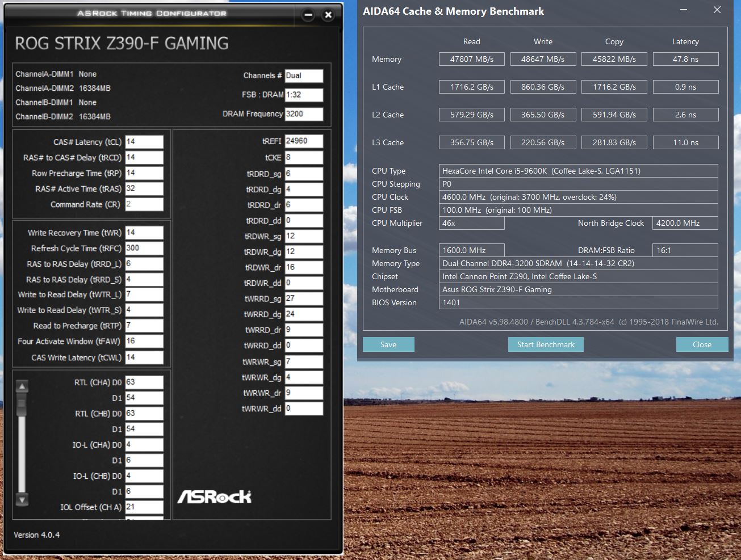Click the CAS# Latency (tCL) field
741x560 pixels.
(144, 142)
